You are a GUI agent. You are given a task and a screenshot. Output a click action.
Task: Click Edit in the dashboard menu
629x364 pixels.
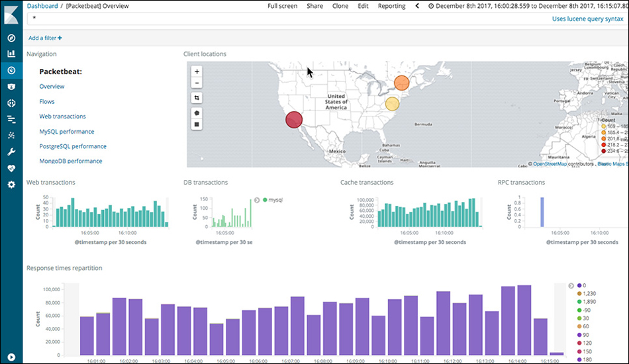[x=363, y=6]
